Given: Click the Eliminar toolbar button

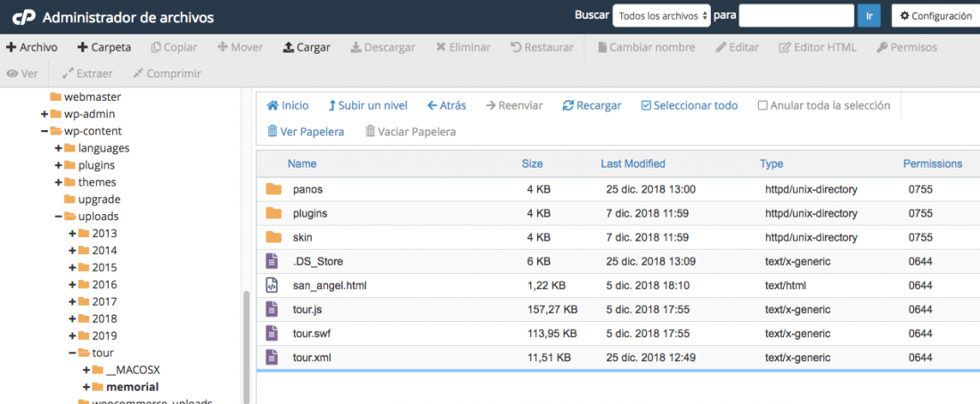Looking at the screenshot, I should [x=463, y=47].
